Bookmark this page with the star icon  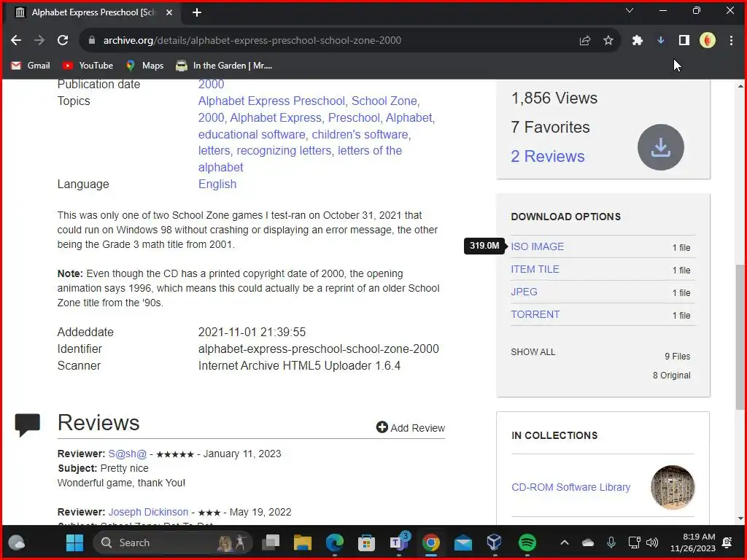(608, 41)
